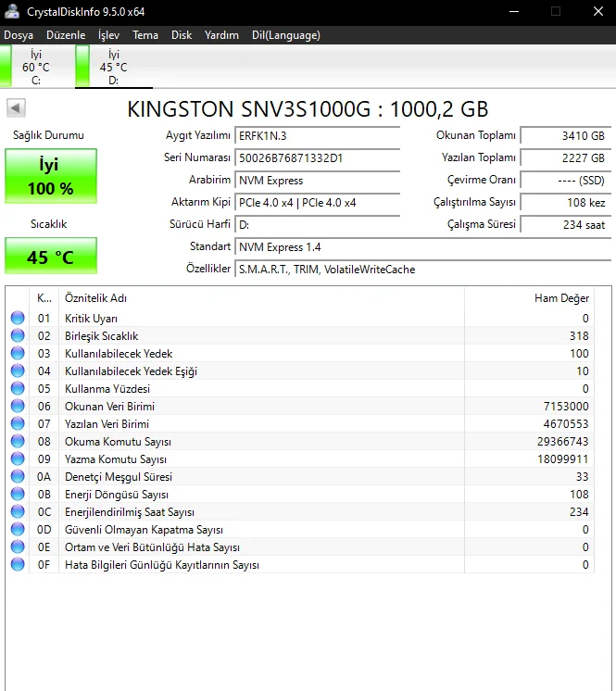Switch to the C: drive tab at 60 °C
Image resolution: width=616 pixels, height=691 pixels.
pos(36,67)
